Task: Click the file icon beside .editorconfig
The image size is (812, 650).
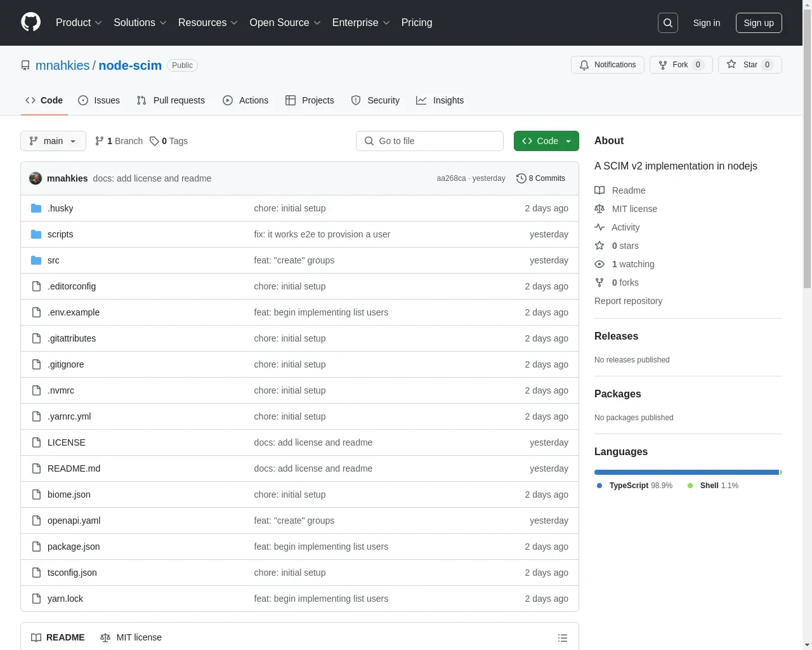Action: [x=36, y=286]
